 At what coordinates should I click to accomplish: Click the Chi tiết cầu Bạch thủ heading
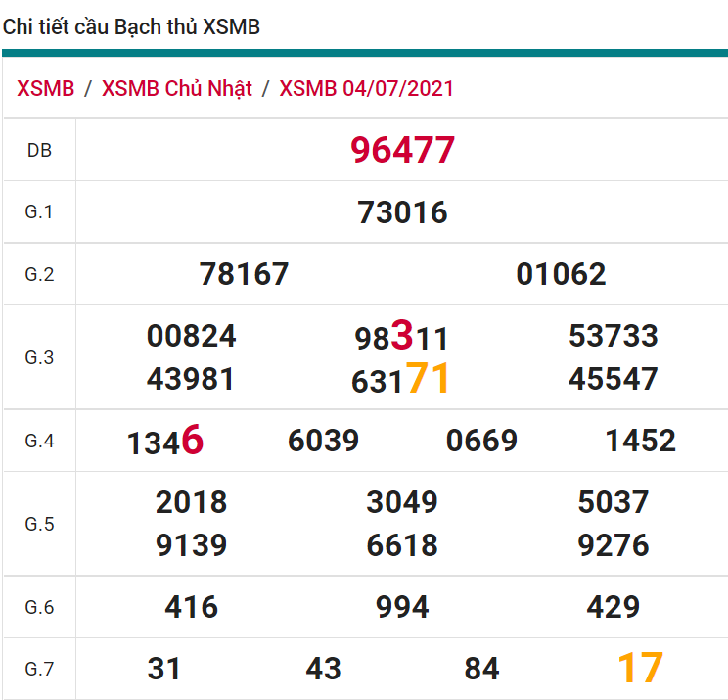point(131,27)
